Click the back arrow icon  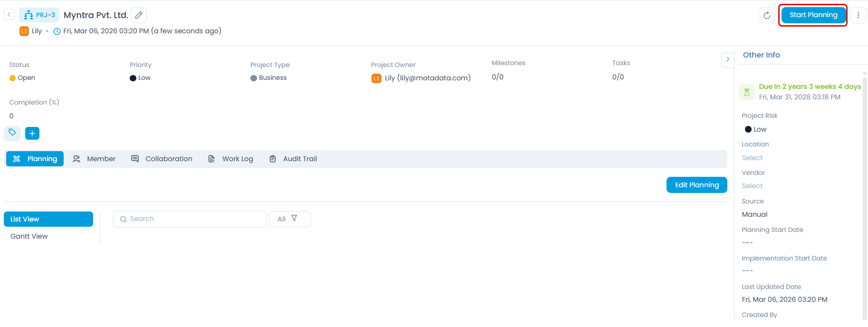click(x=9, y=15)
